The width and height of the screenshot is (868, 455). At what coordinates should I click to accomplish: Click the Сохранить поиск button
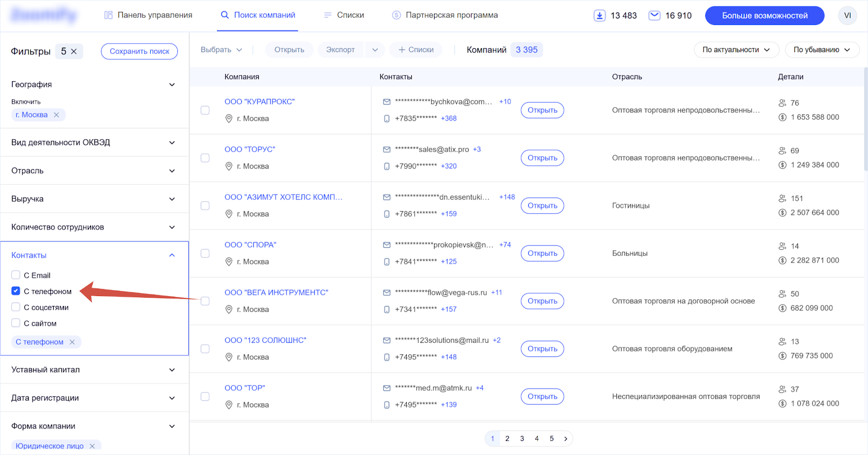click(139, 51)
